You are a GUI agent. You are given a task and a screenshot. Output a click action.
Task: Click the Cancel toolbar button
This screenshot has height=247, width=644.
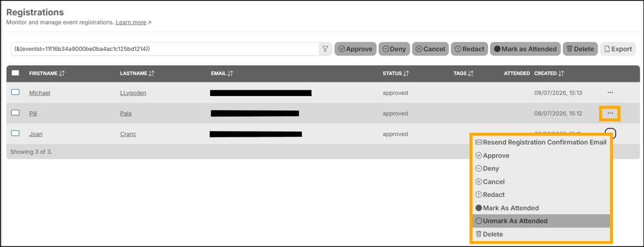[x=430, y=49]
